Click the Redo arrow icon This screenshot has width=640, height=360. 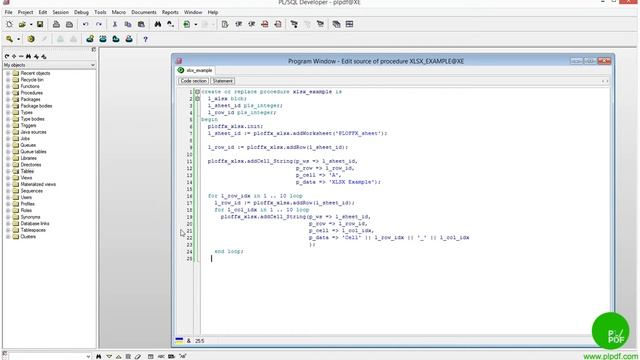pyautogui.click(x=98, y=24)
